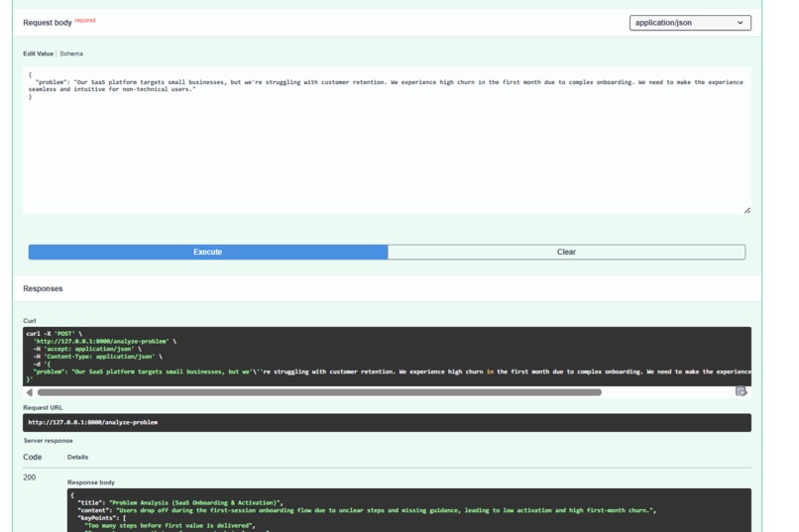This screenshot has height=532, width=799.
Task: Click the 200 response code
Action: click(x=30, y=478)
